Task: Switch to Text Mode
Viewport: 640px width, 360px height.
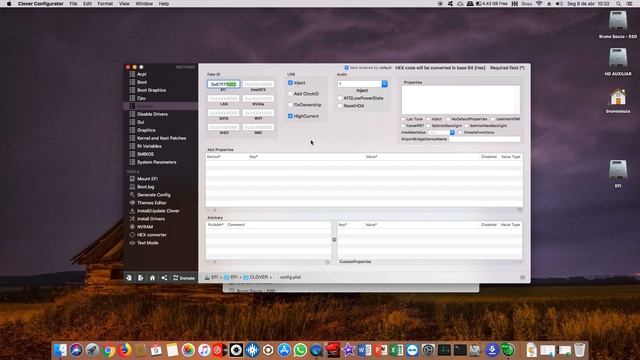Action: pyautogui.click(x=147, y=243)
